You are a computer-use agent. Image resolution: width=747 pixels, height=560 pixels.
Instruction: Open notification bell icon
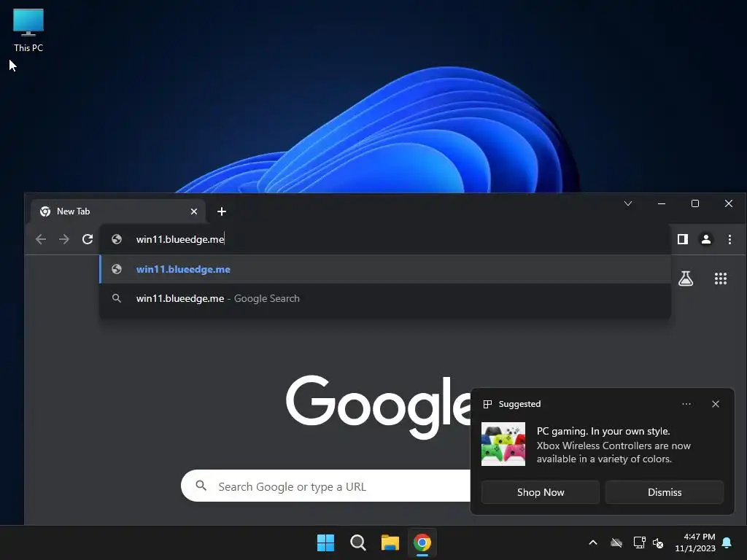[727, 542]
